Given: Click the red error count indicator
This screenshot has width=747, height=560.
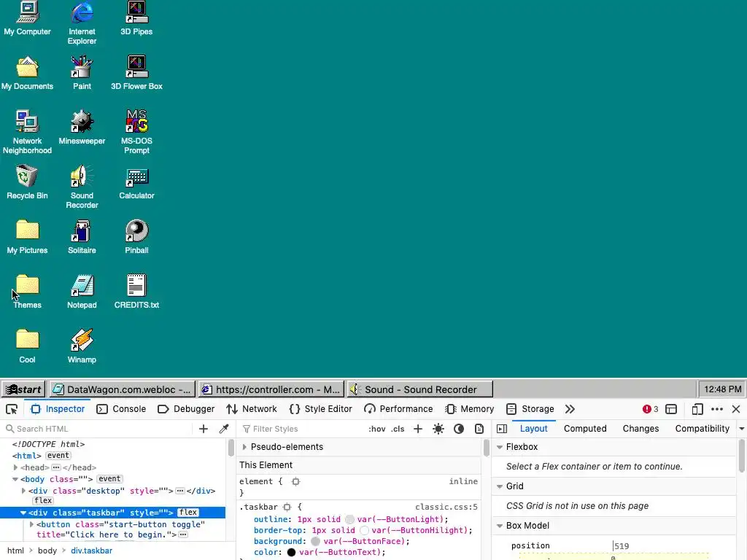Looking at the screenshot, I should (x=650, y=409).
